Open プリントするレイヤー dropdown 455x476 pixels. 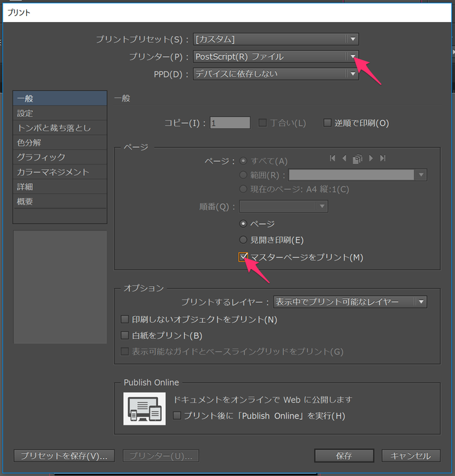tap(350, 302)
